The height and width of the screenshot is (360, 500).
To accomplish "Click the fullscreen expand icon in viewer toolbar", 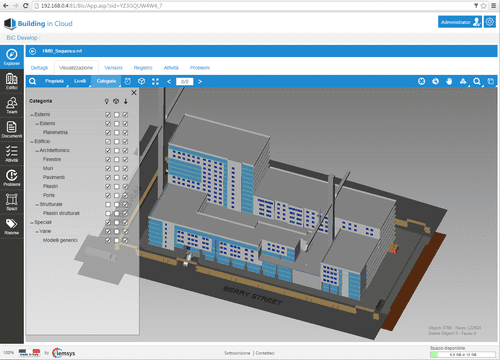I will tap(155, 81).
